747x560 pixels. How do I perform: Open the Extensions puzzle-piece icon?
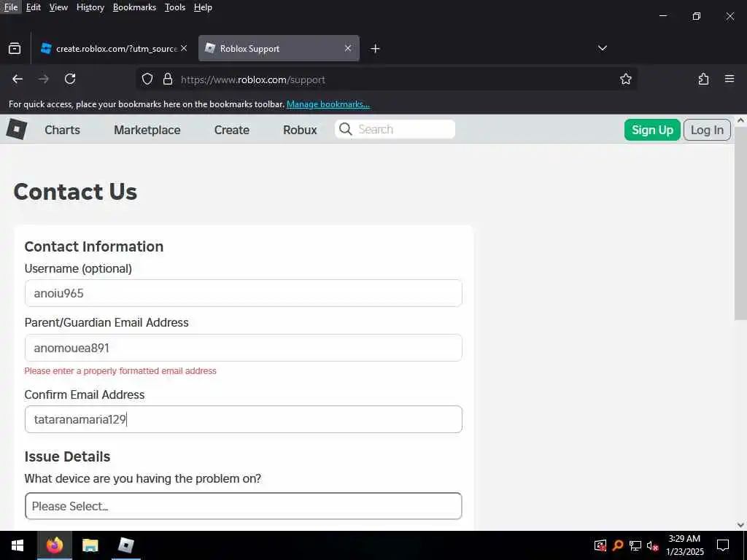point(703,79)
